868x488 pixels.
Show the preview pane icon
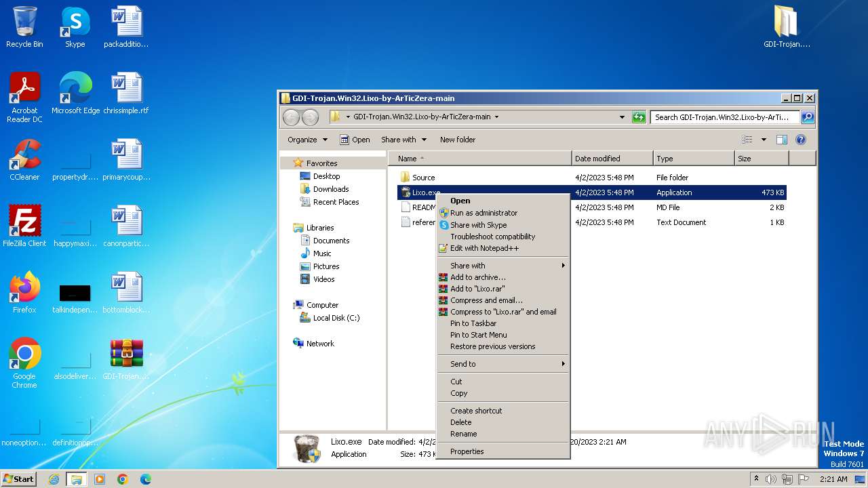click(781, 140)
